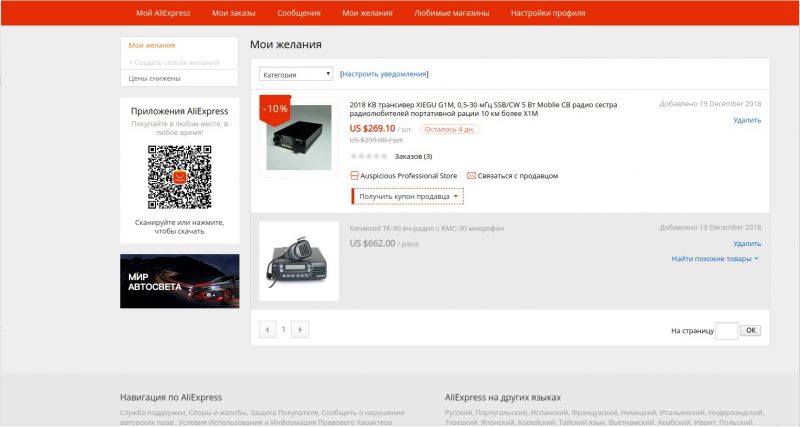Image resolution: width=800 pixels, height=427 pixels.
Task: Open Служба поддержки footer link
Action: (x=153, y=413)
